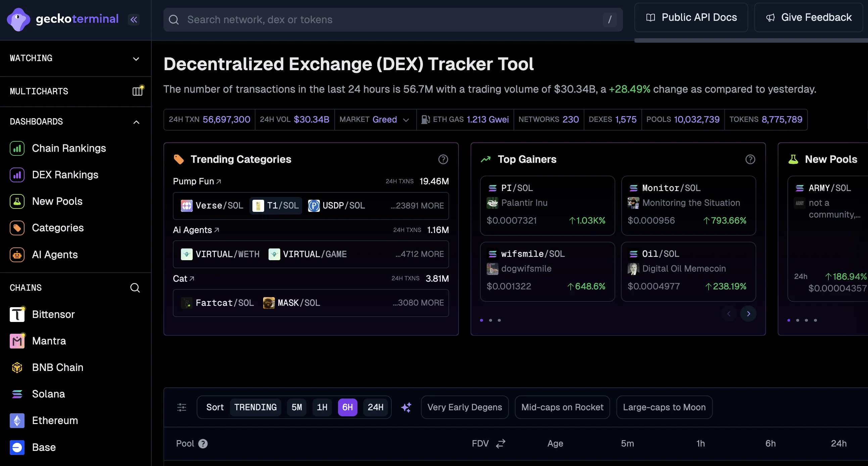The height and width of the screenshot is (466, 868).
Task: Open the Fartcat/SOL pool chip
Action: click(x=218, y=303)
